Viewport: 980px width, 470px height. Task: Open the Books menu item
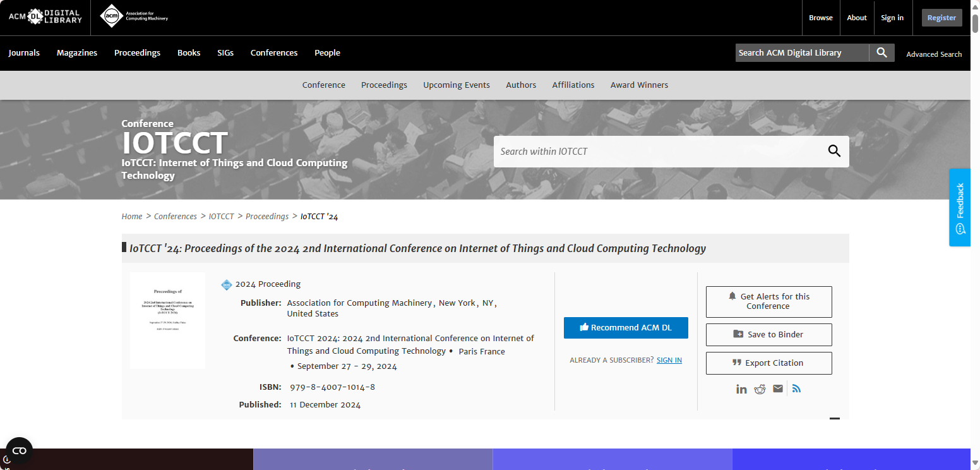189,53
